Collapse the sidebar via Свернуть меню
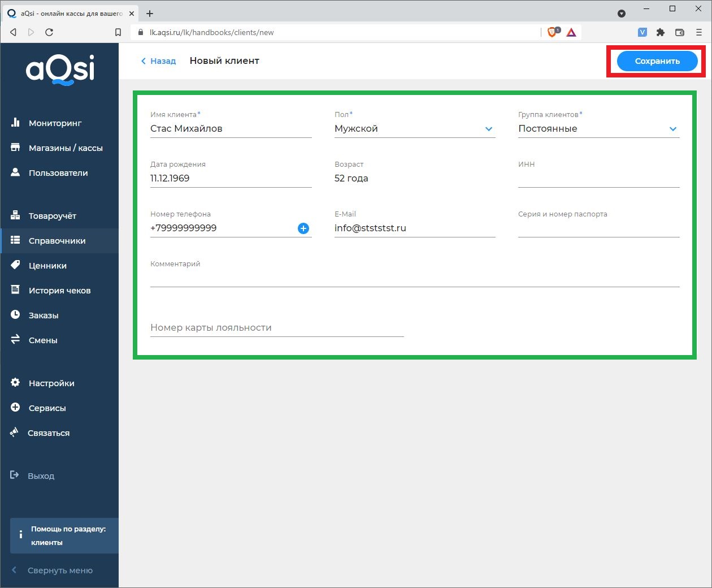Image resolution: width=712 pixels, height=588 pixels. point(59,570)
